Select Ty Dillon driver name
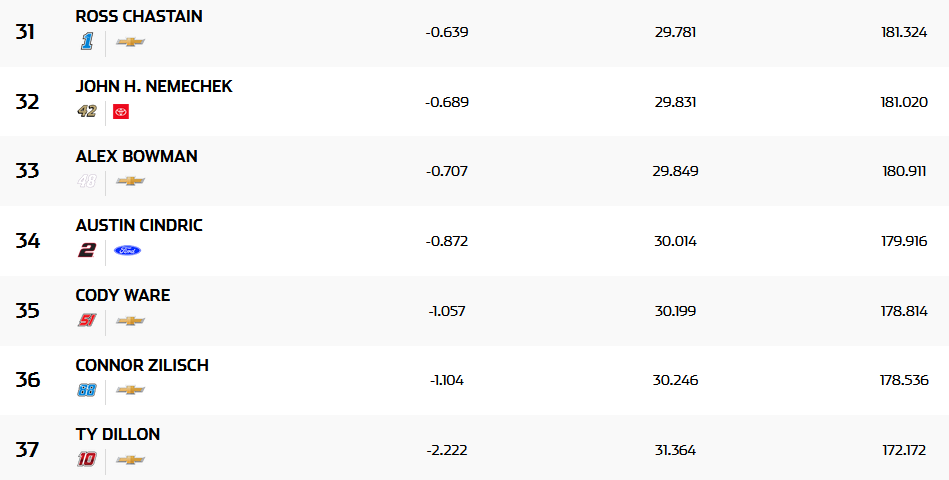Screen dimensions: 949x480 click(118, 434)
